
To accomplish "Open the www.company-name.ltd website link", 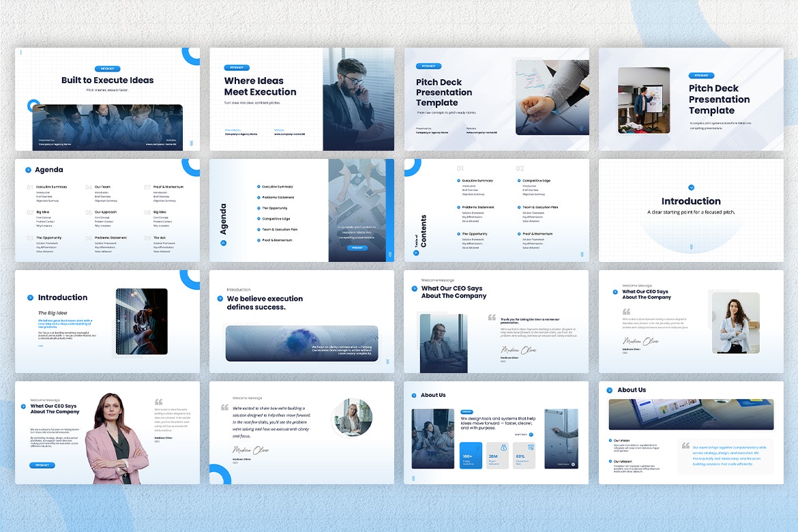I will click(162, 144).
